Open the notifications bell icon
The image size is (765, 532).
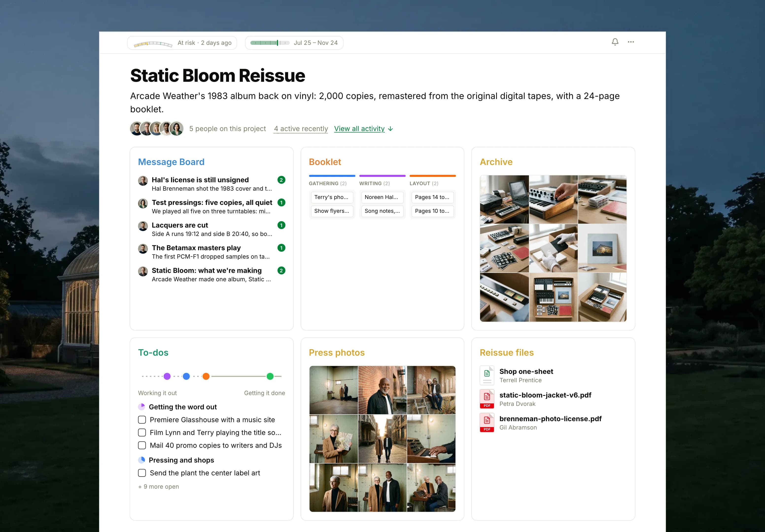point(615,42)
